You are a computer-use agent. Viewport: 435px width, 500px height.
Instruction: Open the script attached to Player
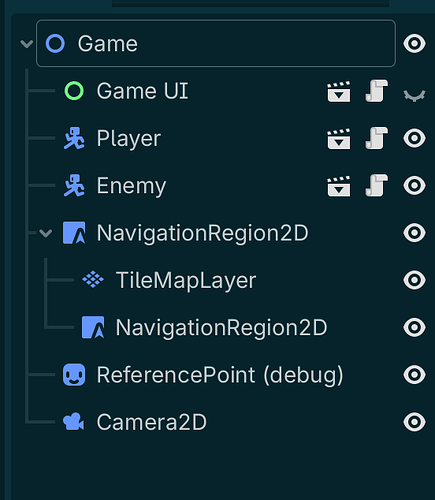(x=377, y=138)
